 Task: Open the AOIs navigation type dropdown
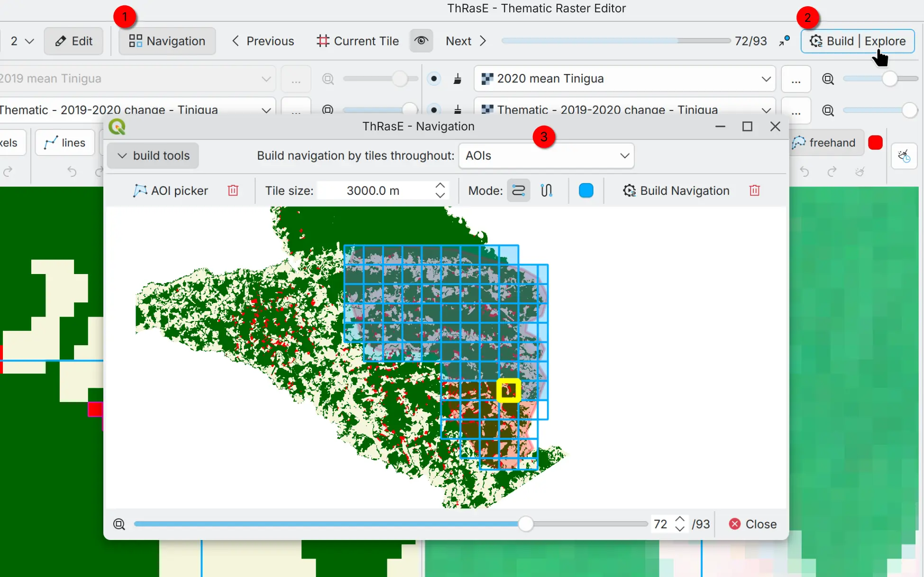(x=546, y=156)
